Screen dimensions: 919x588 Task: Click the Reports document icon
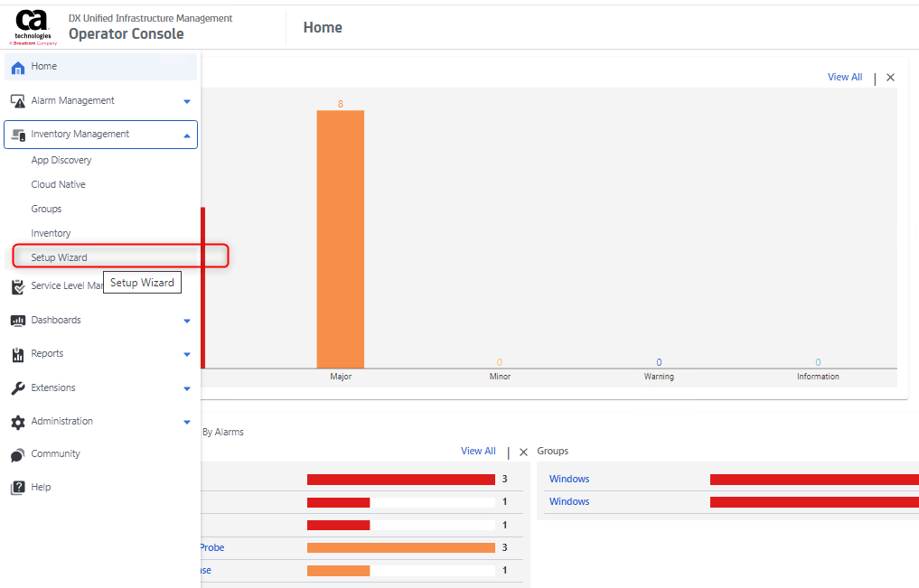(x=17, y=354)
